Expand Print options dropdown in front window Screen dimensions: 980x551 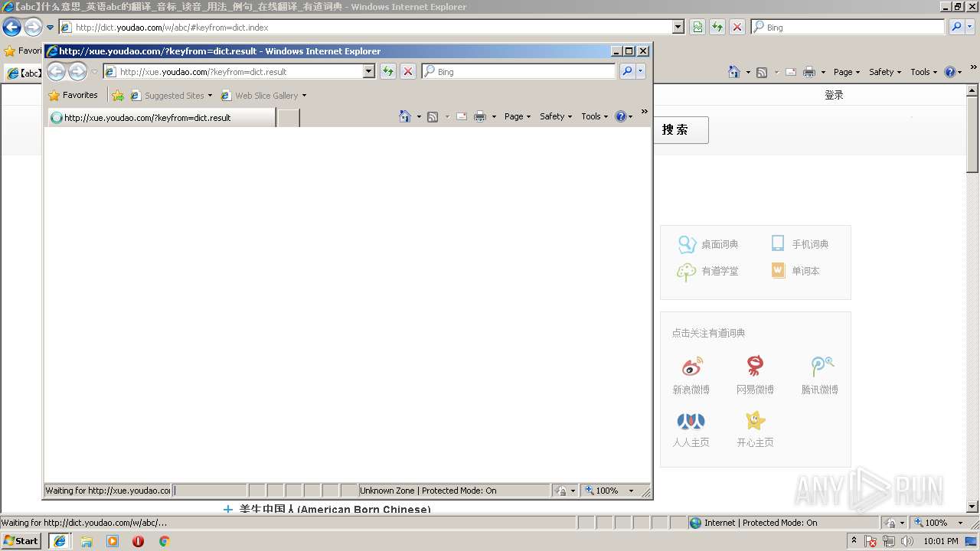[x=494, y=116]
